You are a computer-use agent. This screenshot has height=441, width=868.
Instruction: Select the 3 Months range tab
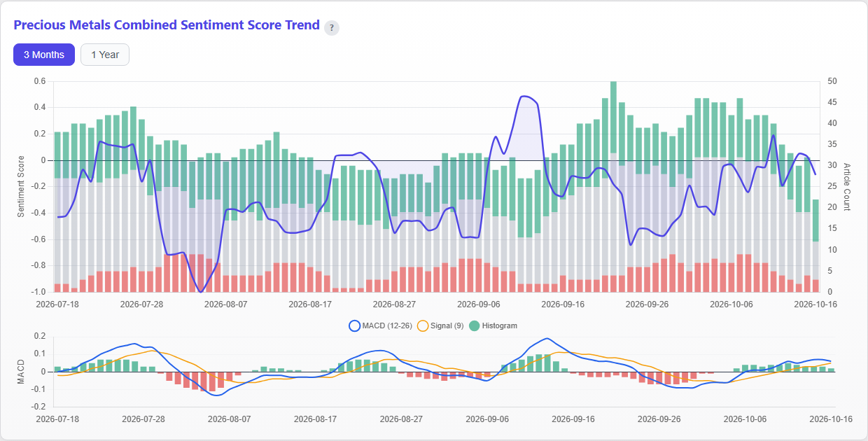pyautogui.click(x=44, y=55)
